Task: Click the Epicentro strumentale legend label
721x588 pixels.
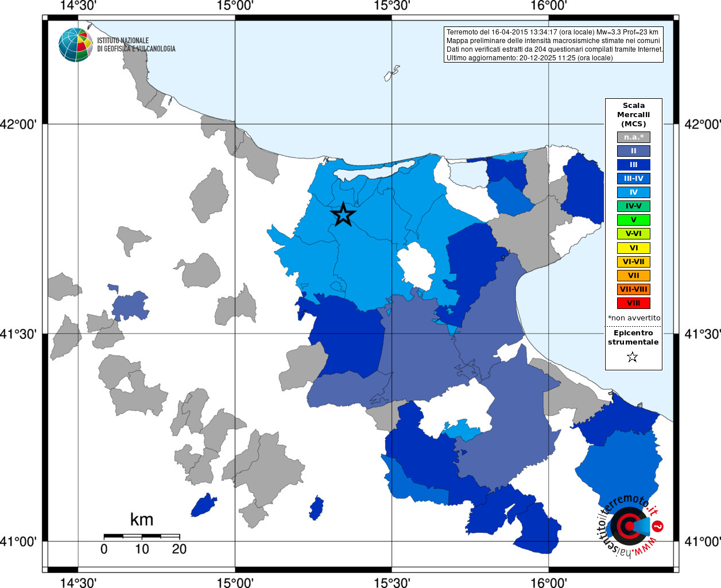Action: coord(633,338)
